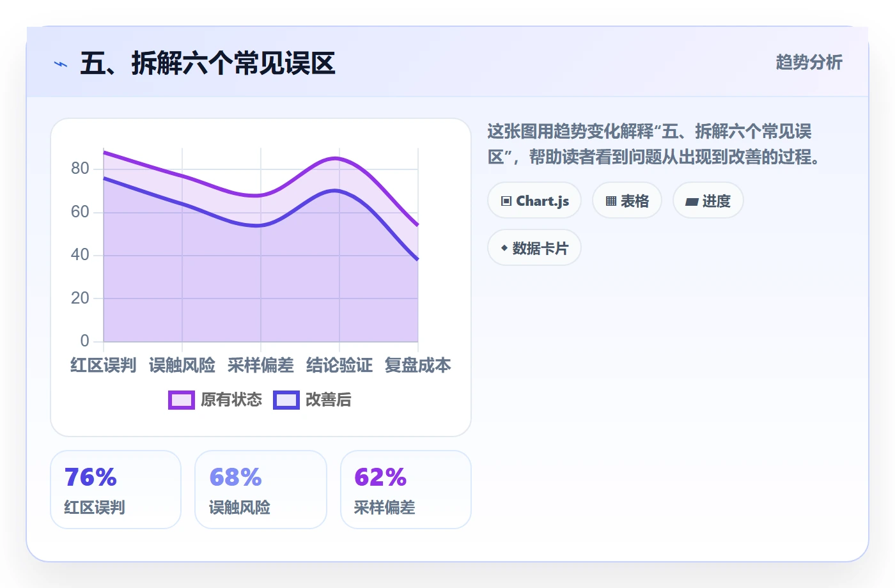Click the 复盘成本 x-axis label
The width and height of the screenshot is (895, 588).
pos(418,366)
